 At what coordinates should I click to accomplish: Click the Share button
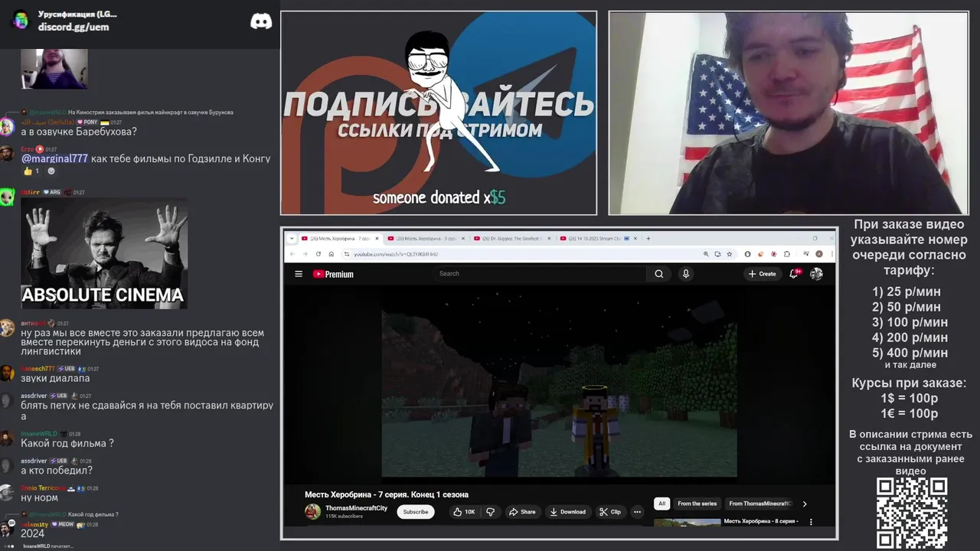pyautogui.click(x=523, y=512)
